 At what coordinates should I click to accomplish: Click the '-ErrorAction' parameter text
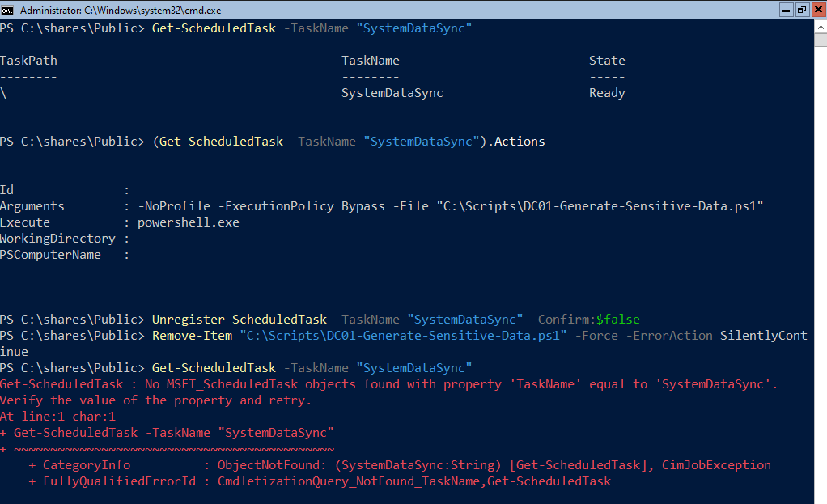pyautogui.click(x=668, y=336)
